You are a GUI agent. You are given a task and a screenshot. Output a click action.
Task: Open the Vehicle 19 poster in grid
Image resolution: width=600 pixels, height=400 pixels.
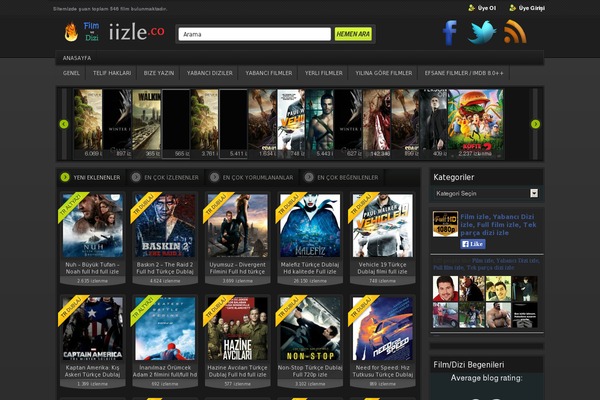tap(383, 225)
